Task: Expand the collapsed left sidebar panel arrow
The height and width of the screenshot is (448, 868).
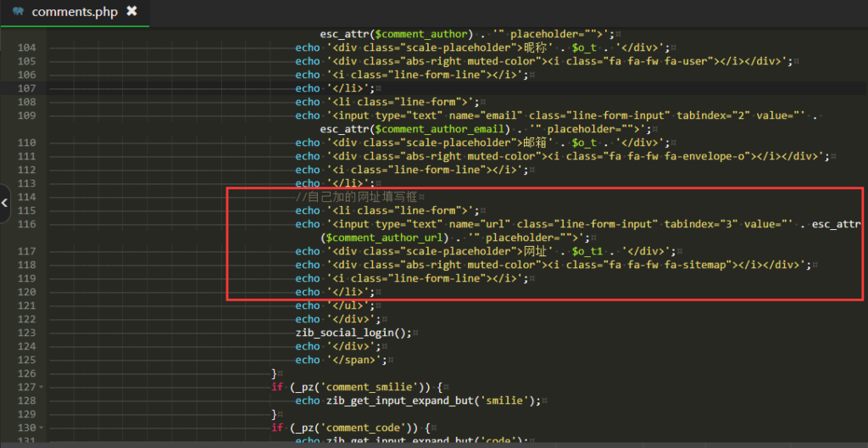Action: pyautogui.click(x=4, y=203)
